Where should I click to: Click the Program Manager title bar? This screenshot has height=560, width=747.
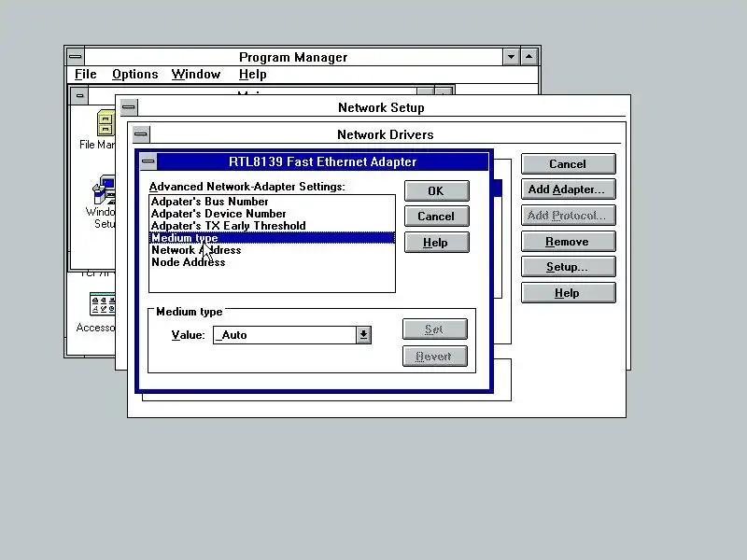pyautogui.click(x=293, y=57)
